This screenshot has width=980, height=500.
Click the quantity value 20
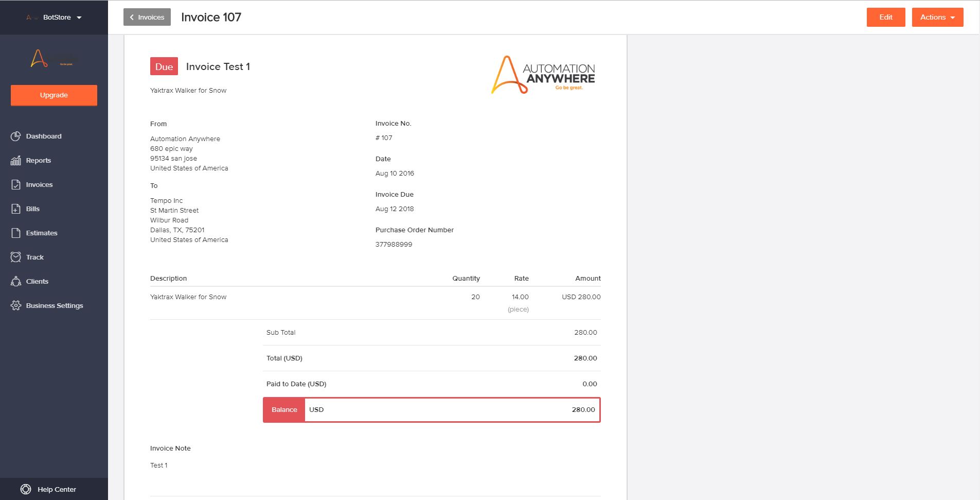pos(475,297)
